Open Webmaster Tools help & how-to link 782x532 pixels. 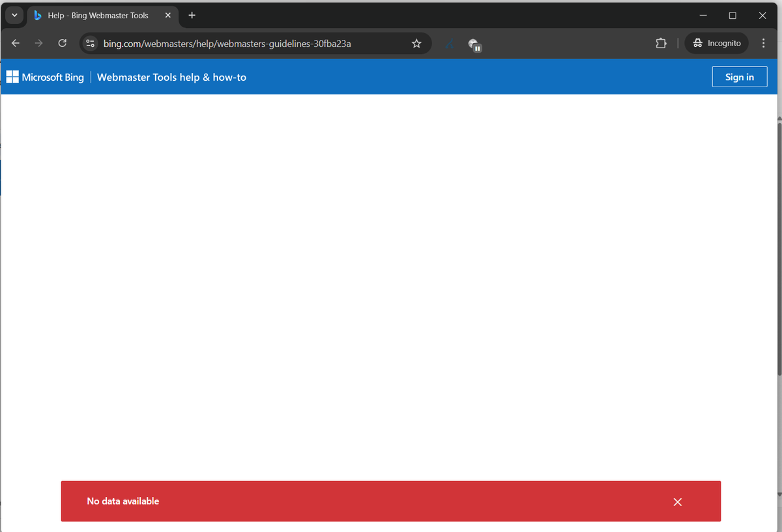[x=171, y=77]
